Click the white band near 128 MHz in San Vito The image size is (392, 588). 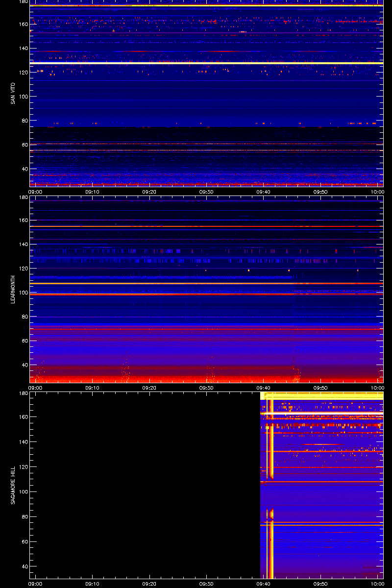coord(206,63)
